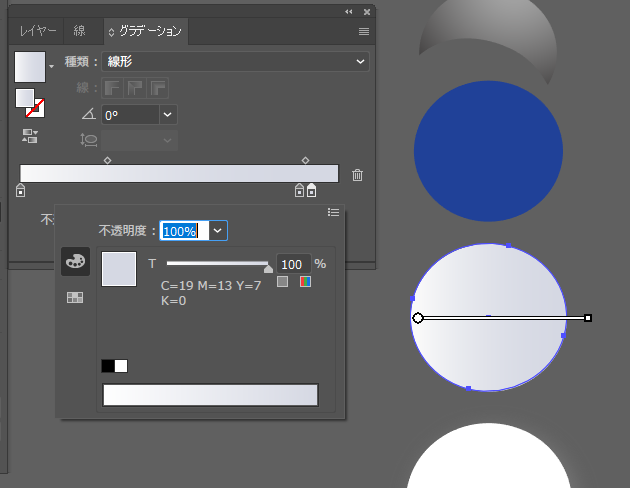Click the gray global color icon

point(282,282)
